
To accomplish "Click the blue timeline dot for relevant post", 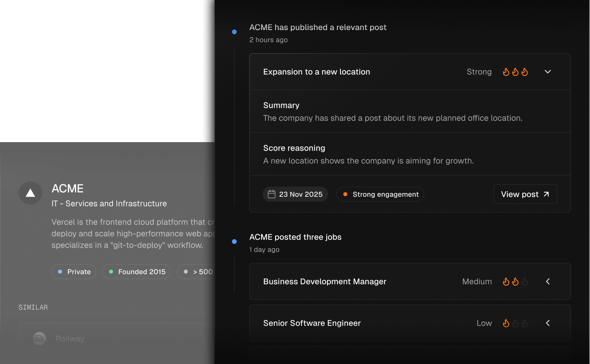I will (234, 32).
